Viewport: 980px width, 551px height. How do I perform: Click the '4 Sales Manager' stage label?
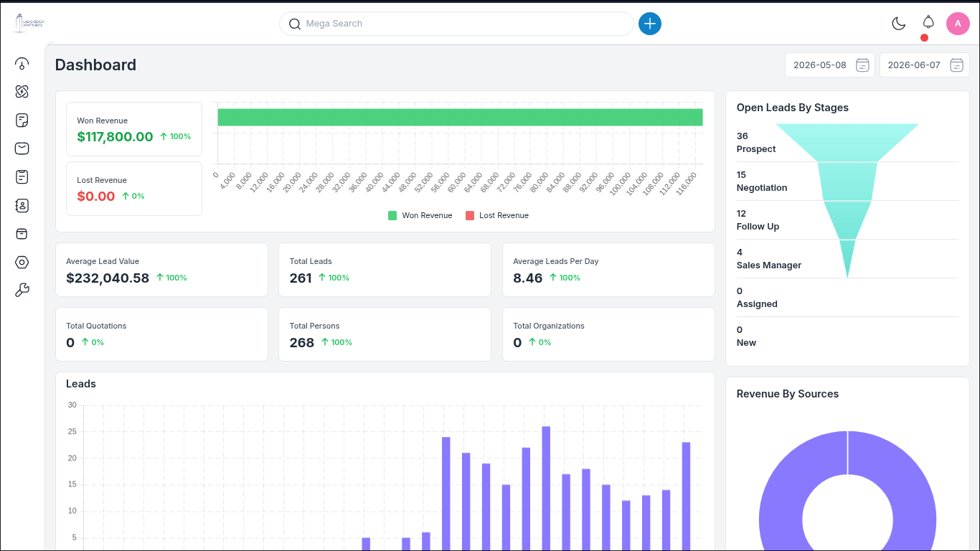click(769, 259)
